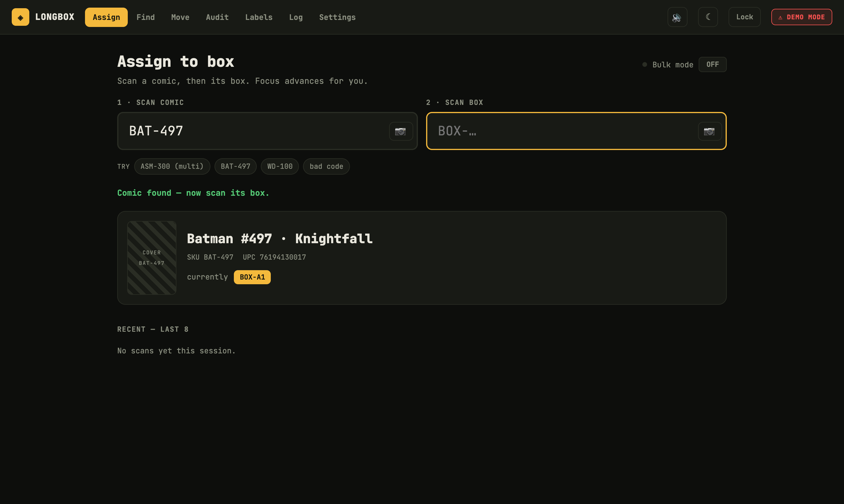Image resolution: width=844 pixels, height=504 pixels.
Task: Click "No scans yet this session." text
Action: [177, 351]
